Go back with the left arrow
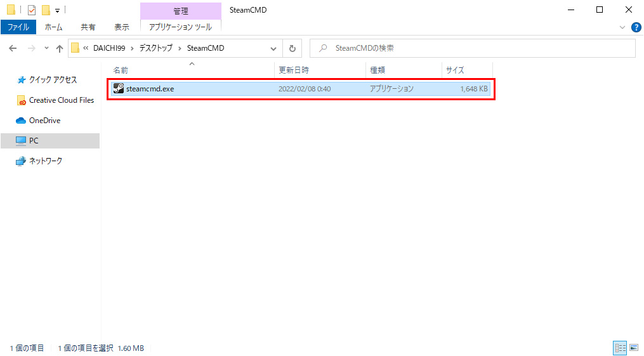 point(13,48)
